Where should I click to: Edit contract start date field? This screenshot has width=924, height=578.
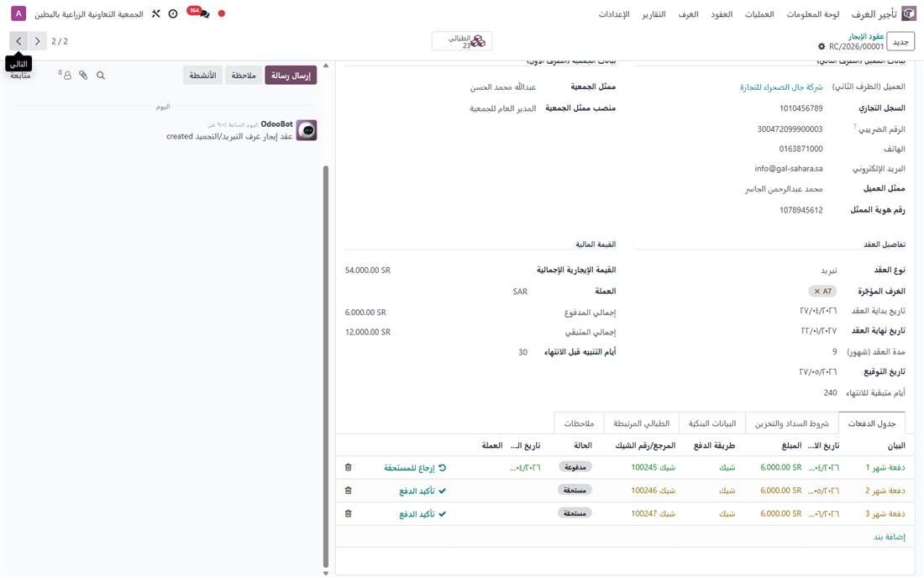point(817,311)
